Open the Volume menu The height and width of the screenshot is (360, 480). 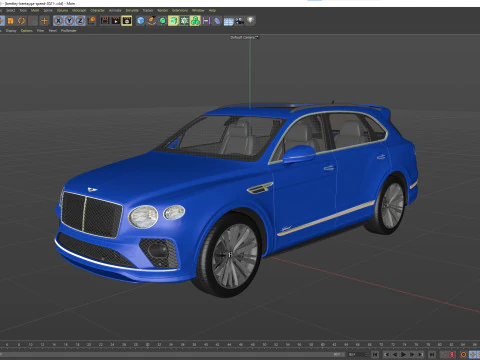[x=62, y=10]
